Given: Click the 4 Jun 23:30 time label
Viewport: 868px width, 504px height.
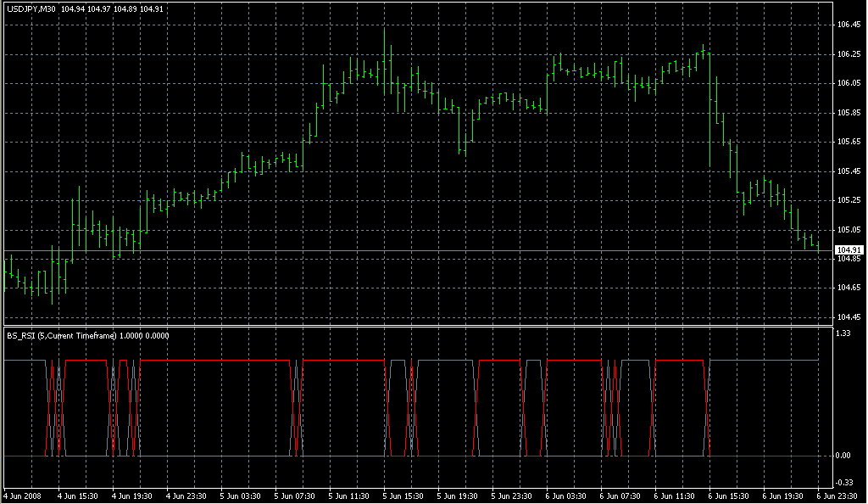Looking at the screenshot, I should tap(186, 496).
